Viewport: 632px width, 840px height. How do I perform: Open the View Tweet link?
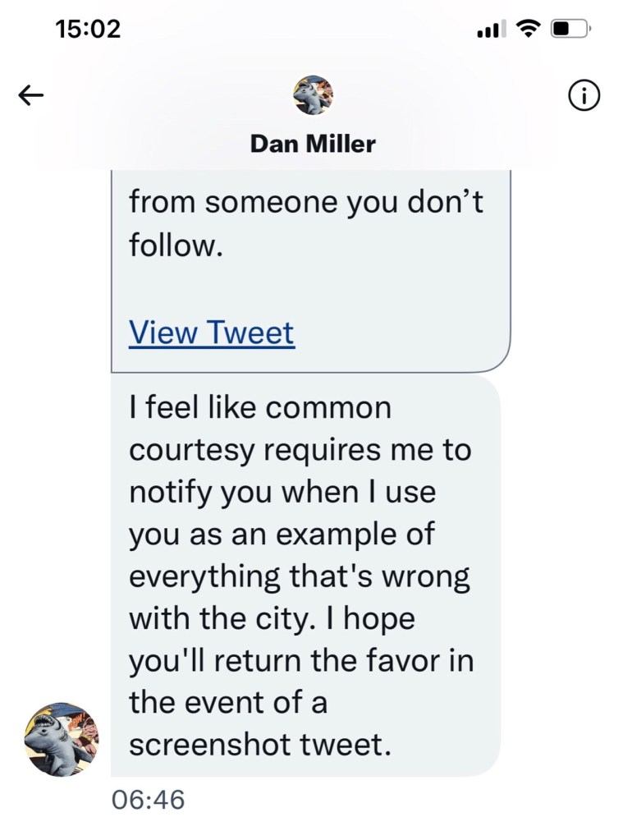(212, 333)
